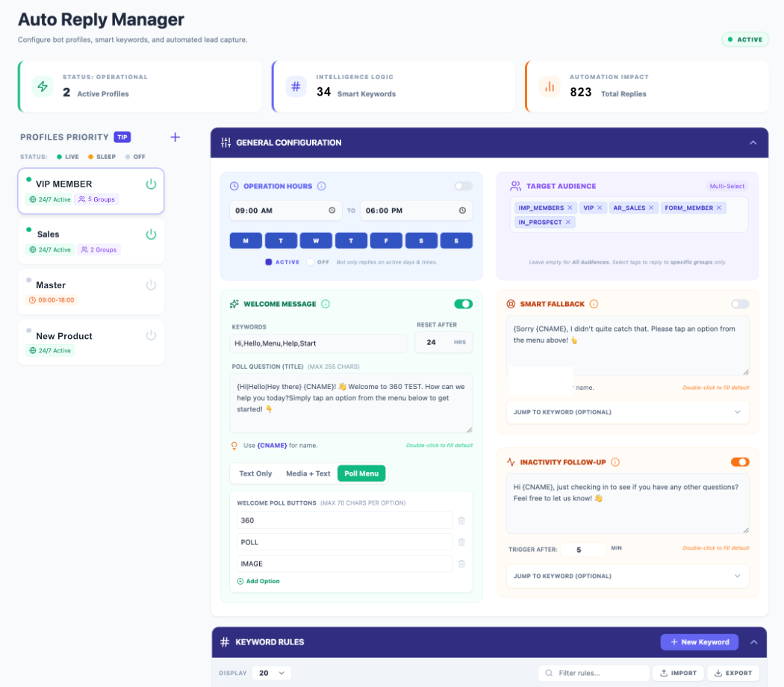Image resolution: width=784 pixels, height=687 pixels.
Task: Click the plus icon to add new profile
Action: pyautogui.click(x=175, y=137)
